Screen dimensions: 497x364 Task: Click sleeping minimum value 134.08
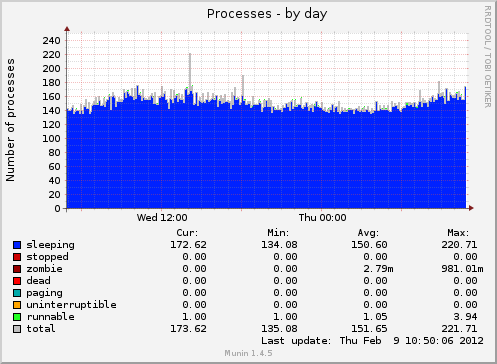(x=279, y=245)
